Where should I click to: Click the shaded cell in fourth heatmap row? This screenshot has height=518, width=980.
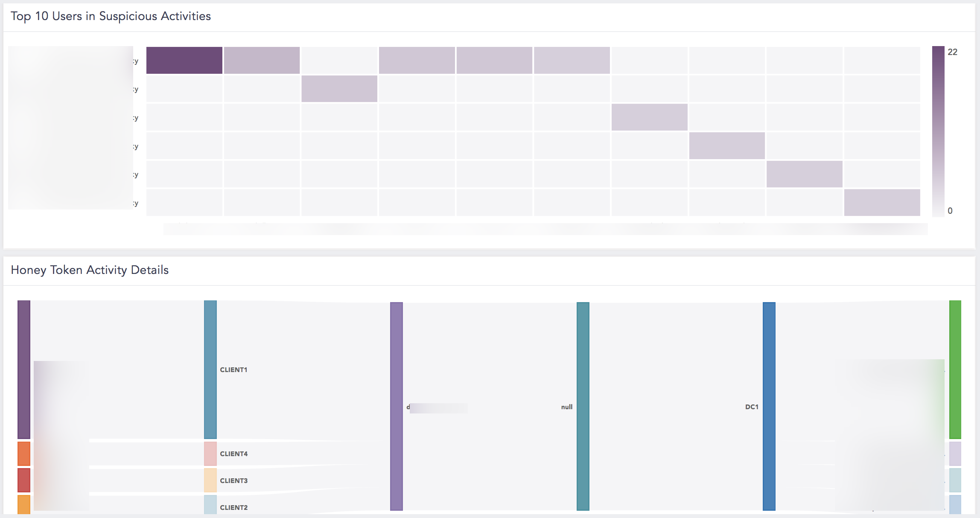click(x=726, y=146)
